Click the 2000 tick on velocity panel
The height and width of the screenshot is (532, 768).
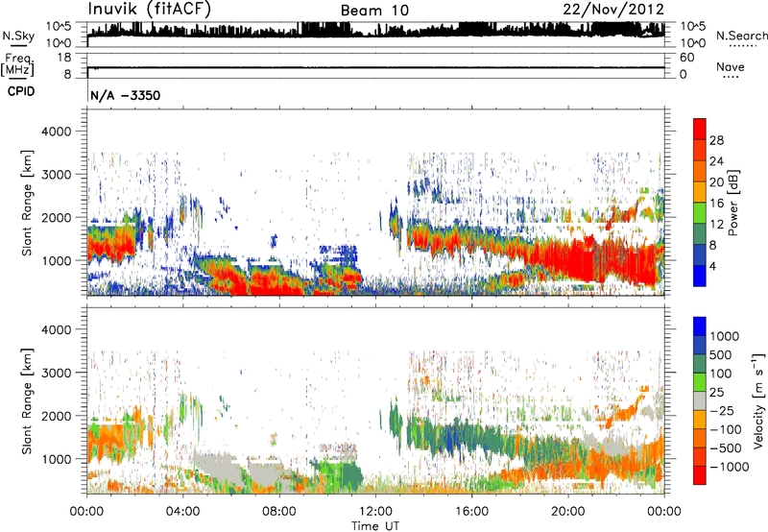(x=56, y=416)
